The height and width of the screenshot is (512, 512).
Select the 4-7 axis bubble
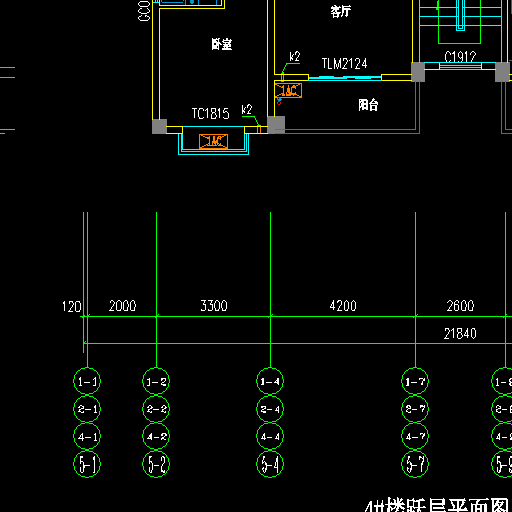tap(415, 436)
